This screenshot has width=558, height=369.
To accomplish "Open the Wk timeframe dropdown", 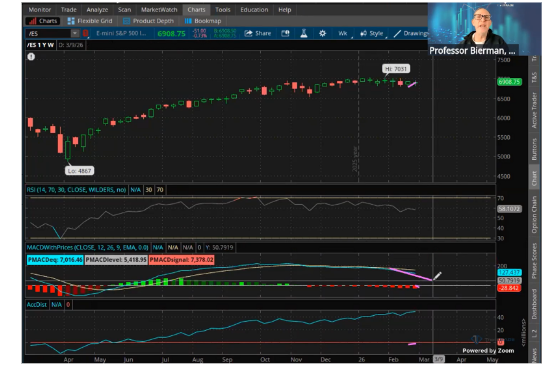I will click(x=343, y=33).
